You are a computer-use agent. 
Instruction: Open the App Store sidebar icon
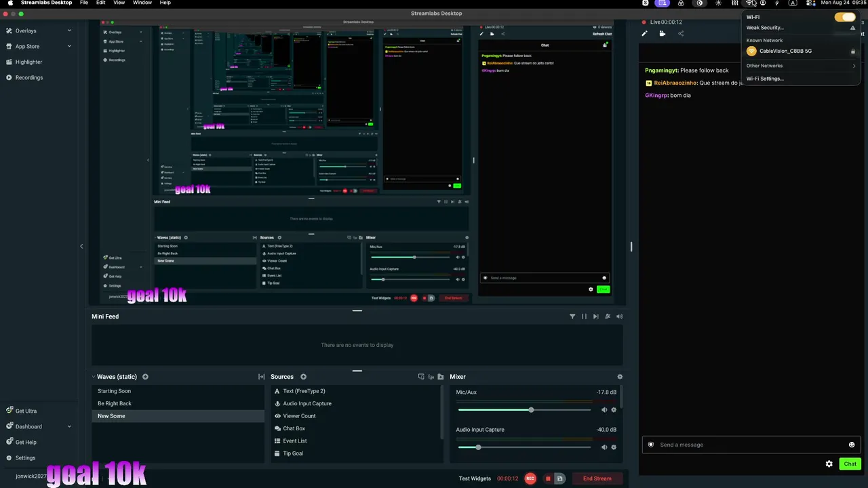[9, 46]
